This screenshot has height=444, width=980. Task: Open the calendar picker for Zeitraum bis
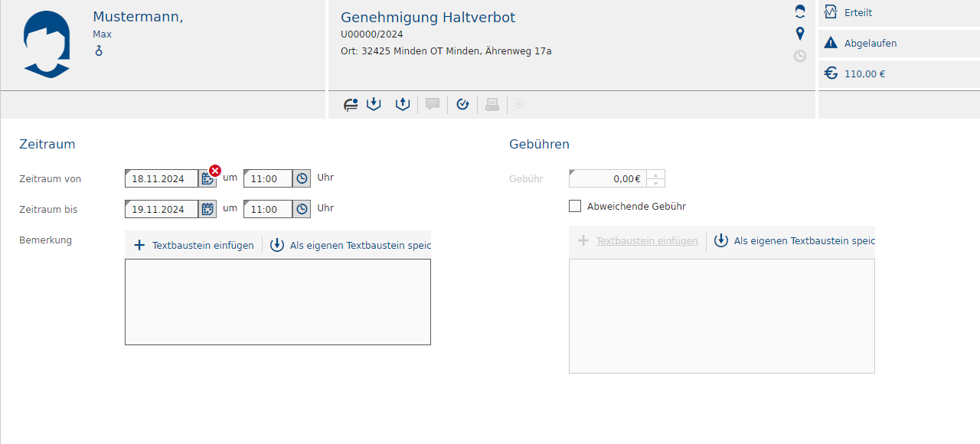coord(207,209)
